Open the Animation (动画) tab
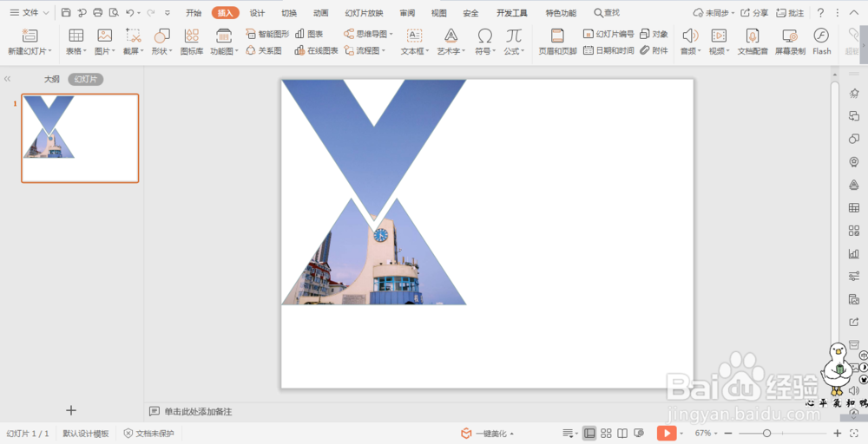868x444 pixels. coord(320,13)
